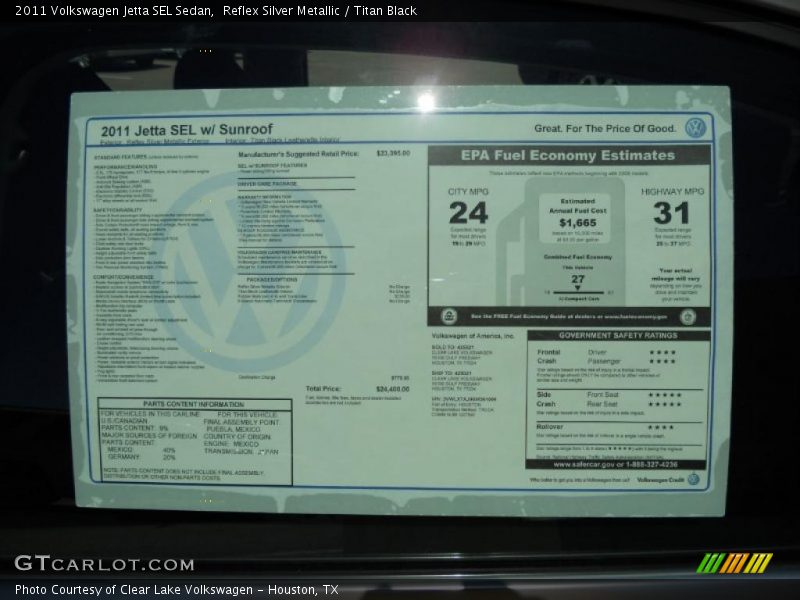Viewport: 800px width, 600px height.
Task: Click 'FINAL ASSEMBLY POINT' label
Action: coord(241,422)
